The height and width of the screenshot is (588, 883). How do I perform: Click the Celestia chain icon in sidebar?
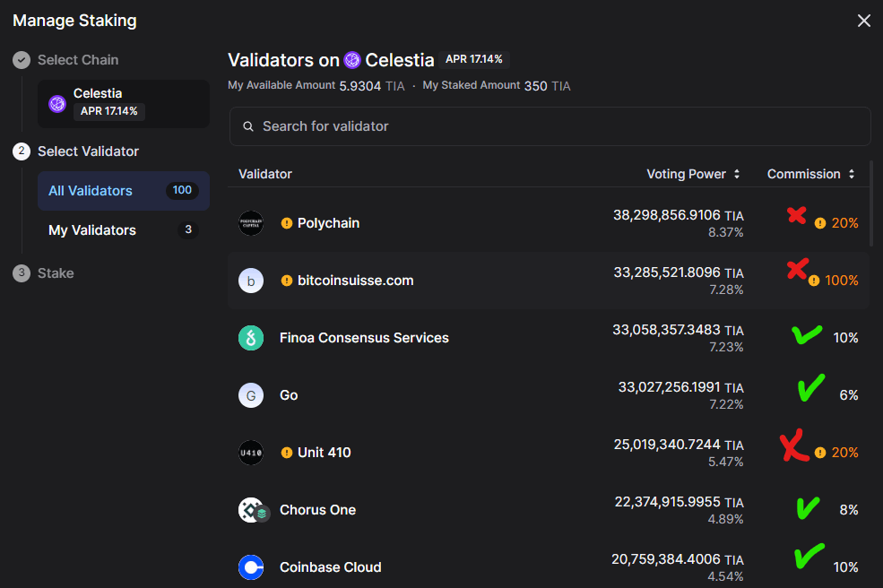(57, 104)
